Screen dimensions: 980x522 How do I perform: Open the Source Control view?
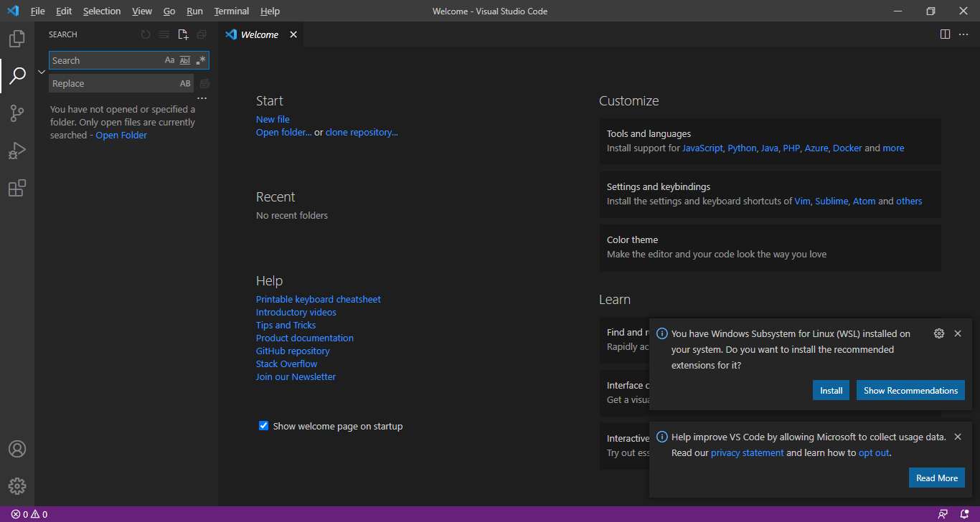17,113
